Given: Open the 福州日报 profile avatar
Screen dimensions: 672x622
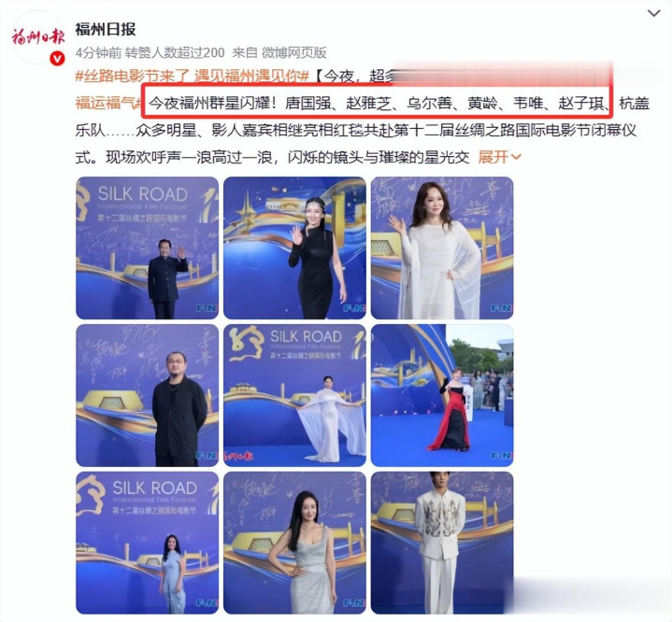Looking at the screenshot, I should [x=37, y=37].
